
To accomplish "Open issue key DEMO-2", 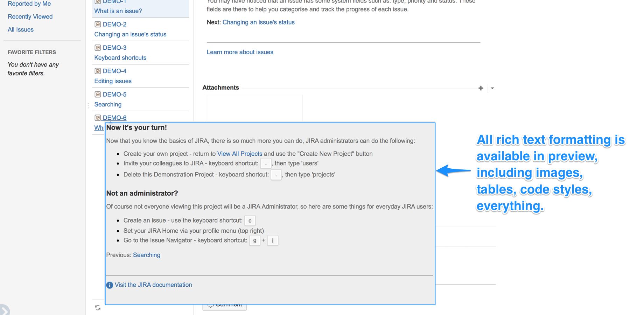I will click(114, 24).
